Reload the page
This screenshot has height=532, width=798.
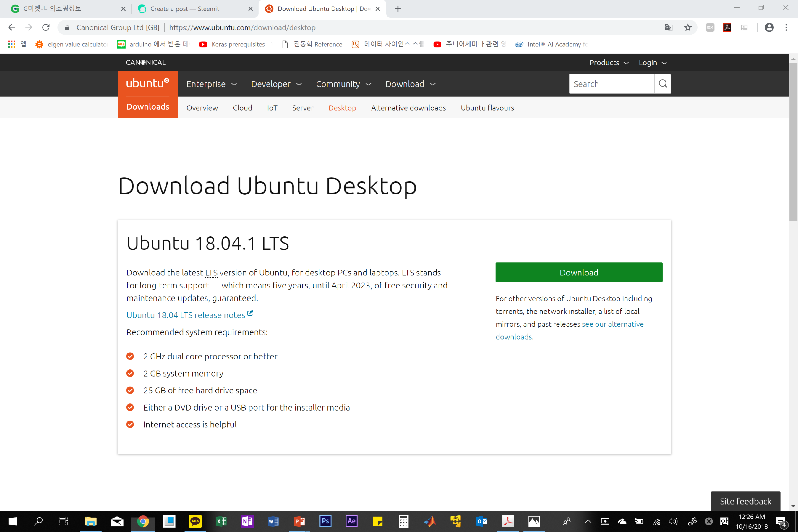click(x=46, y=27)
